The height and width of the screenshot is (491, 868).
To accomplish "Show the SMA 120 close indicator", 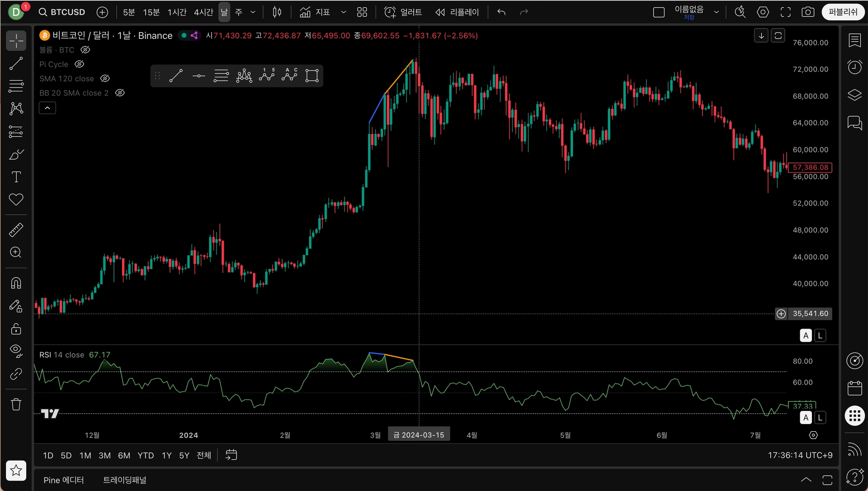I will click(105, 79).
